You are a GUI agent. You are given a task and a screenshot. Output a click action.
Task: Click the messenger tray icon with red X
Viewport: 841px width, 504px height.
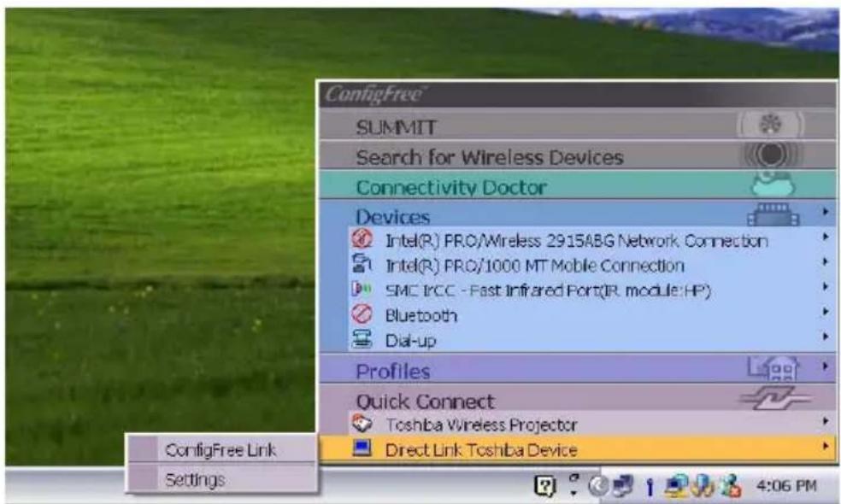pos(731,486)
